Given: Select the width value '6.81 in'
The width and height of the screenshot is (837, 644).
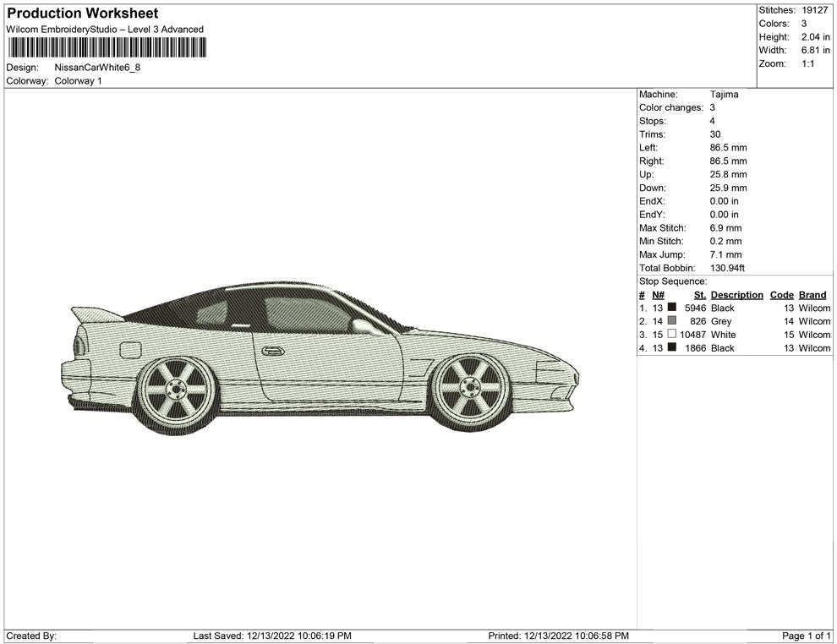Looking at the screenshot, I should [x=816, y=50].
